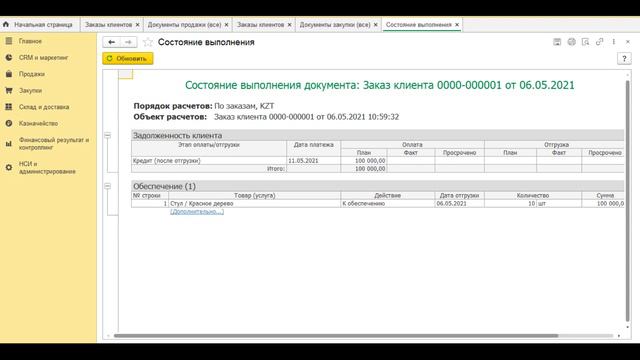Click the Количество column header
The height and width of the screenshot is (360, 640).
(x=533, y=196)
